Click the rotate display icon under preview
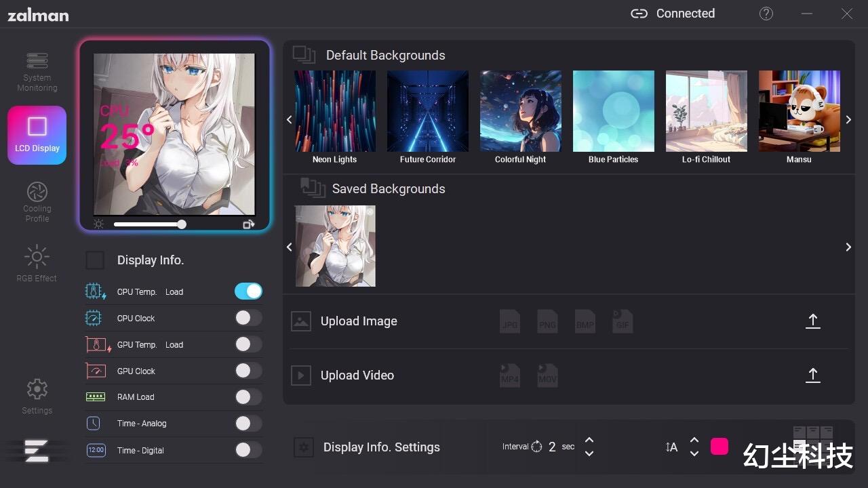This screenshot has width=868, height=488. click(249, 224)
